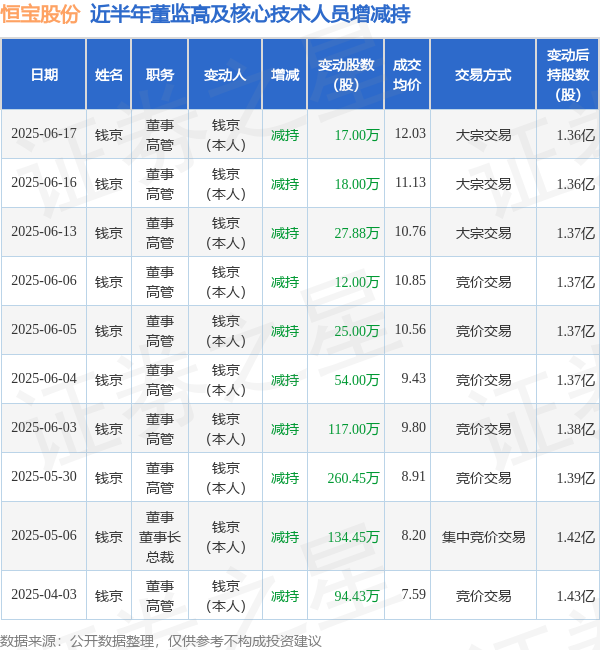Click average price 10.76

pos(410,231)
